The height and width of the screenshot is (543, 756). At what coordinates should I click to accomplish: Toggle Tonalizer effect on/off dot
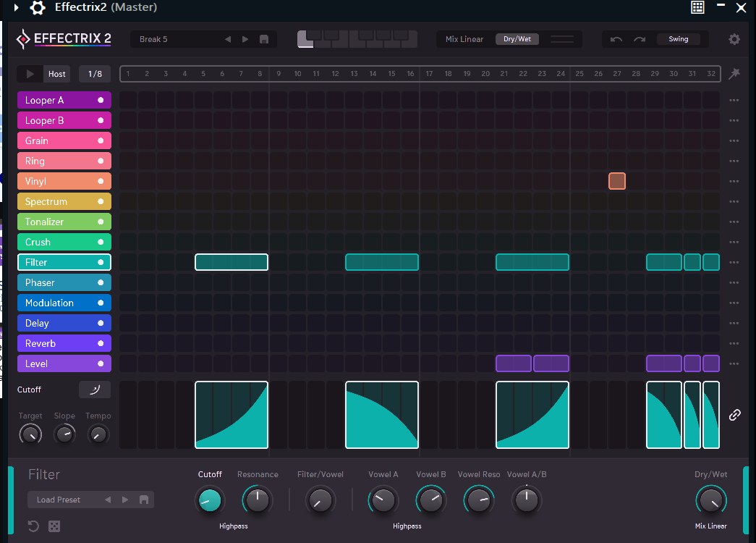click(101, 222)
